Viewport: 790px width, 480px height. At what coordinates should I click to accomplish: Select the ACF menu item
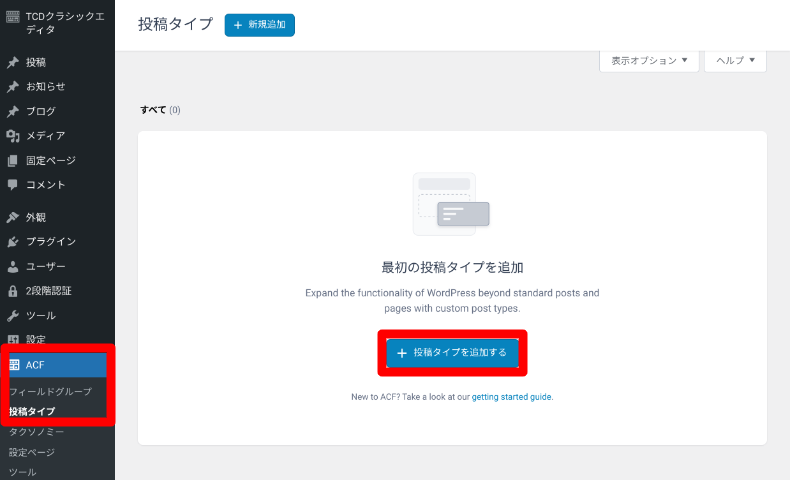57,365
